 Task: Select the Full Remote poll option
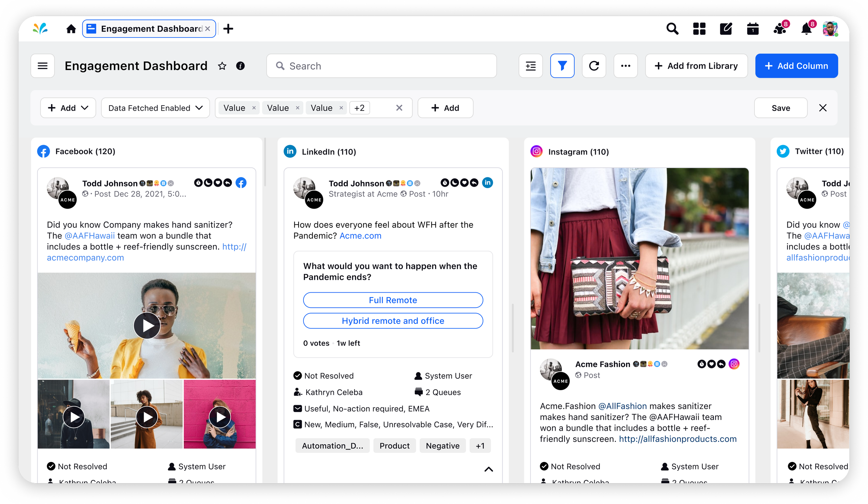[x=393, y=300]
